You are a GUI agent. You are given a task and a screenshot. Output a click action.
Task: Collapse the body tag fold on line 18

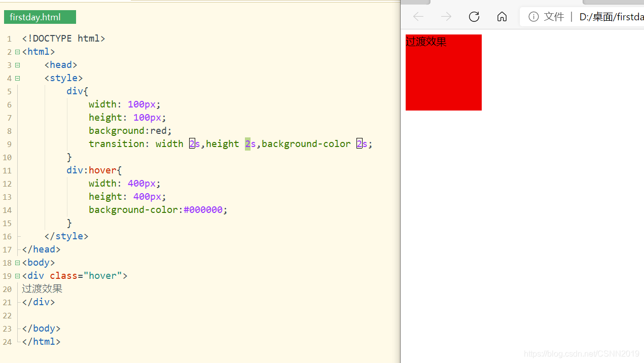17,263
